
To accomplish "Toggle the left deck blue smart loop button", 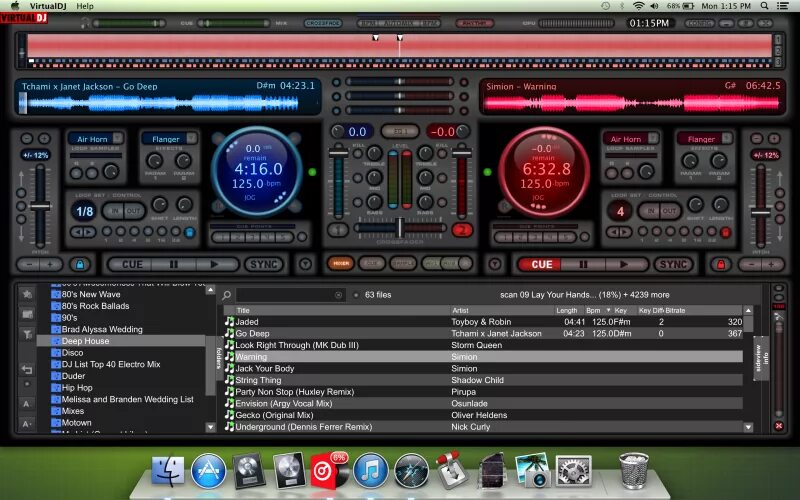I will click(x=190, y=233).
